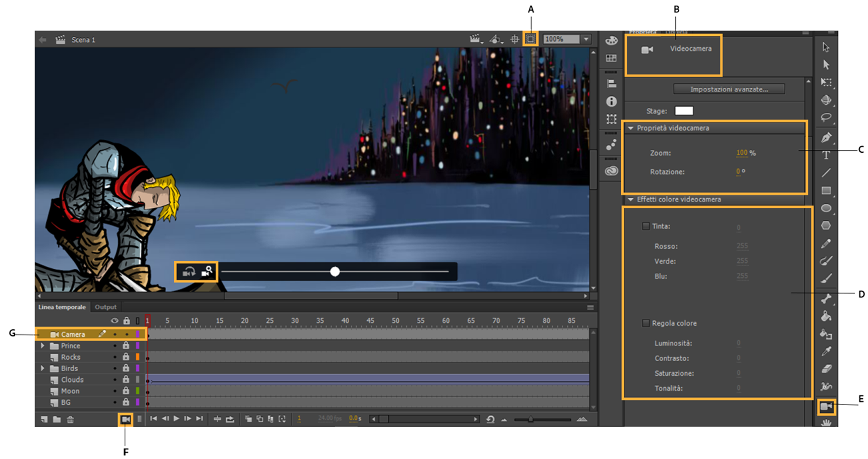Play the timeline animation

coord(176,419)
